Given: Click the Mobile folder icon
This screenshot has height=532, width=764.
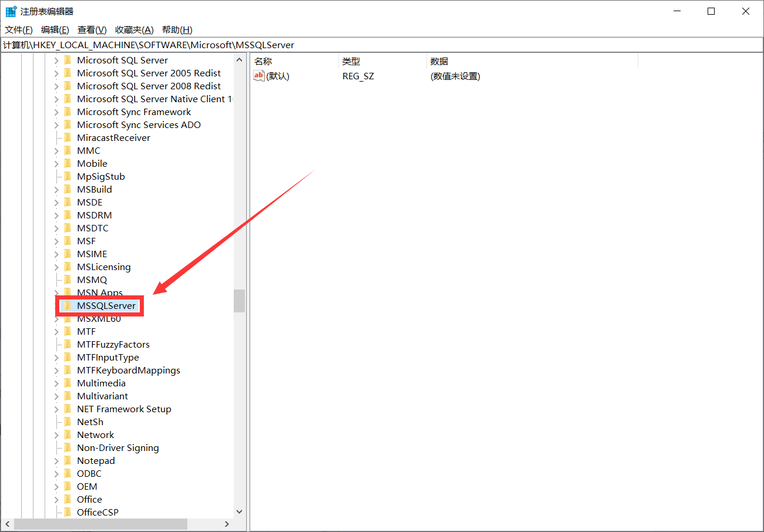Looking at the screenshot, I should tap(68, 164).
